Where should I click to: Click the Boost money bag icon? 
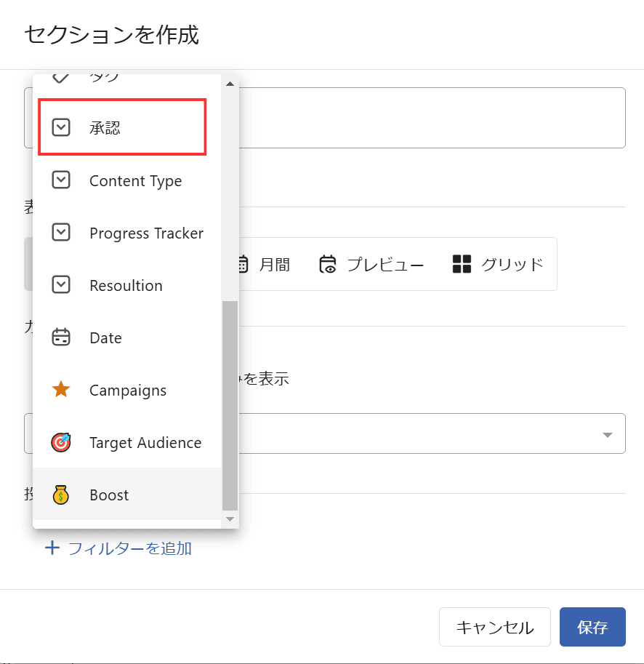(62, 495)
